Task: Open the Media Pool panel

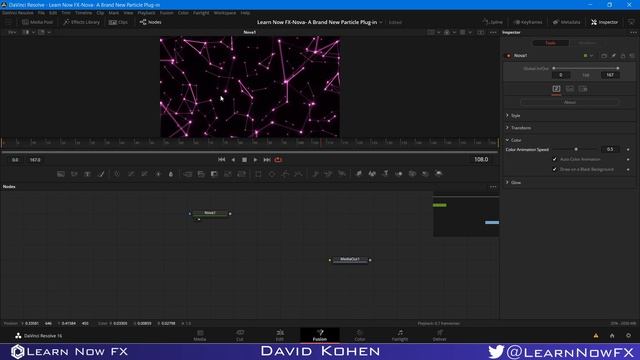Action: pyautogui.click(x=38, y=22)
